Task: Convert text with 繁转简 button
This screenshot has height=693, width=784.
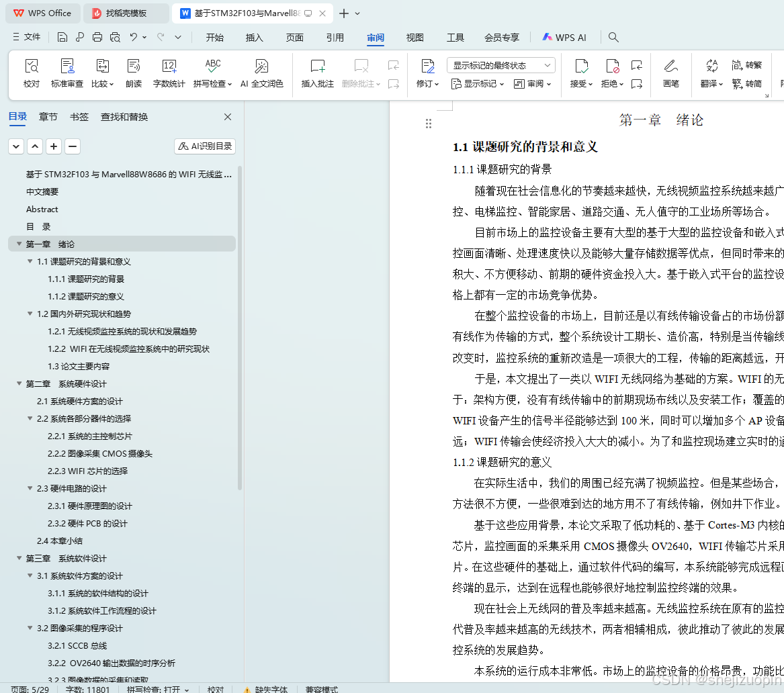Action: (746, 83)
